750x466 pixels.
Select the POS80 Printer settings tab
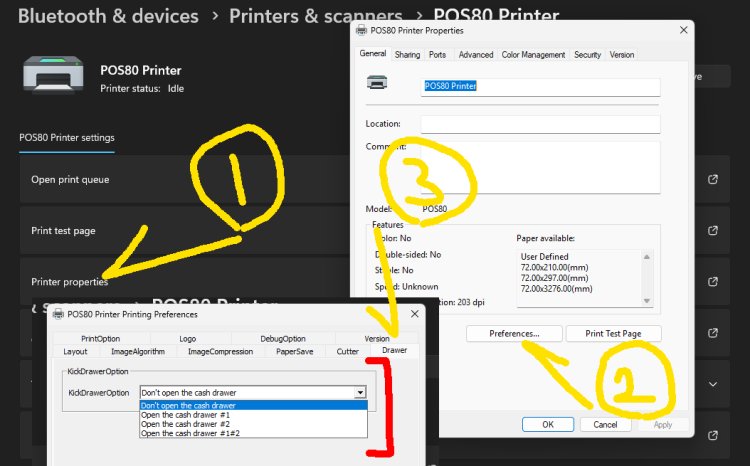[67, 138]
